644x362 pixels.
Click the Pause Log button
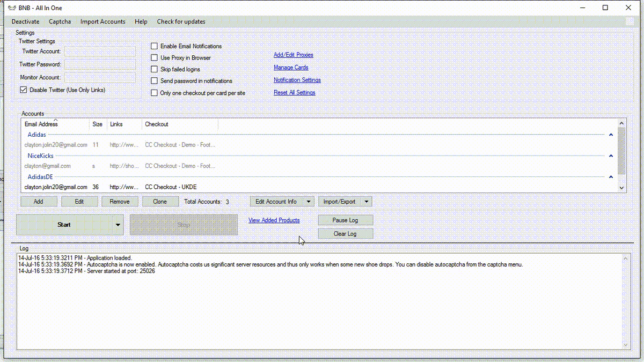(x=346, y=220)
